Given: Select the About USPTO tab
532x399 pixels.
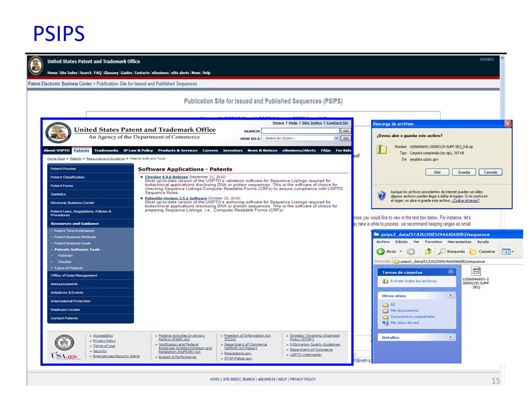Looking at the screenshot, I should tap(57, 150).
